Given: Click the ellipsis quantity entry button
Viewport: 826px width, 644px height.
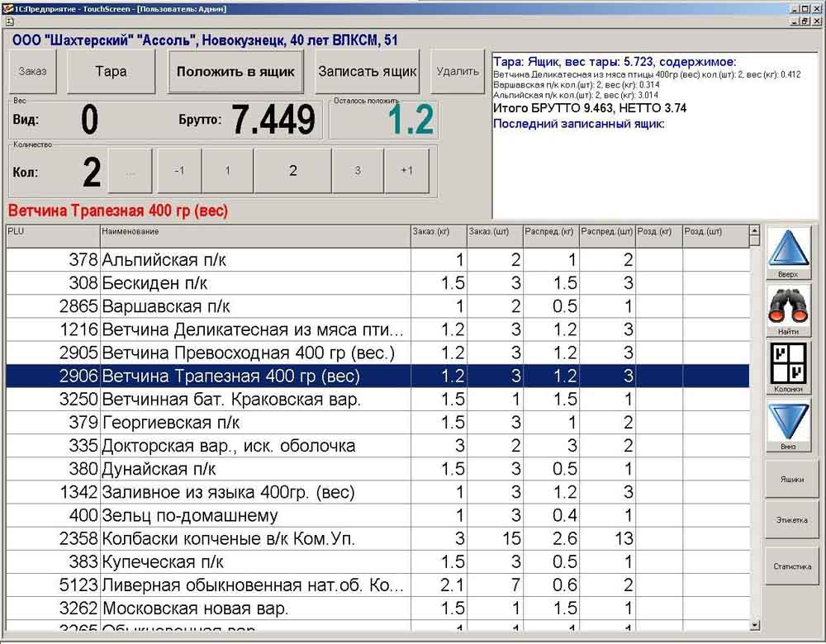Looking at the screenshot, I should 130,171.
